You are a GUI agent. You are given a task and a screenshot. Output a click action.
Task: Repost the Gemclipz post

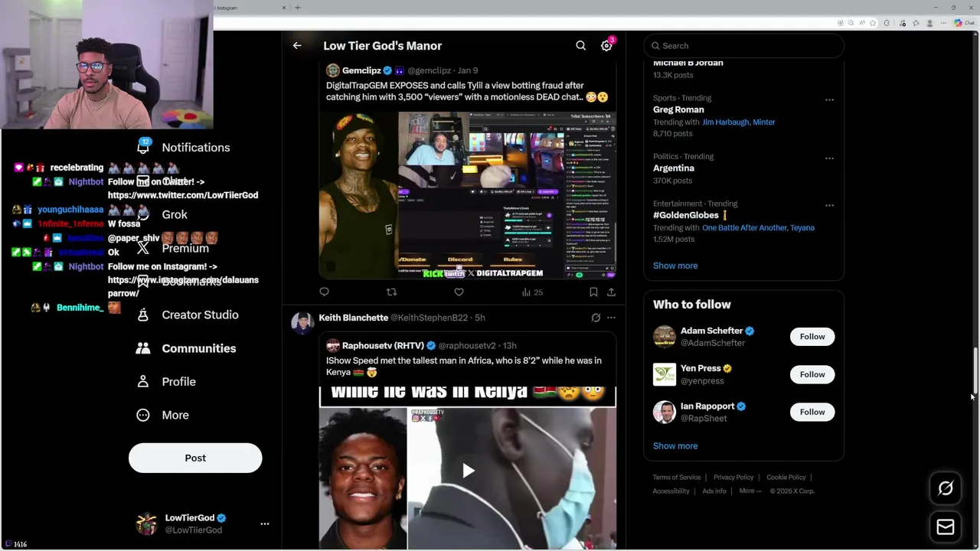click(x=391, y=292)
